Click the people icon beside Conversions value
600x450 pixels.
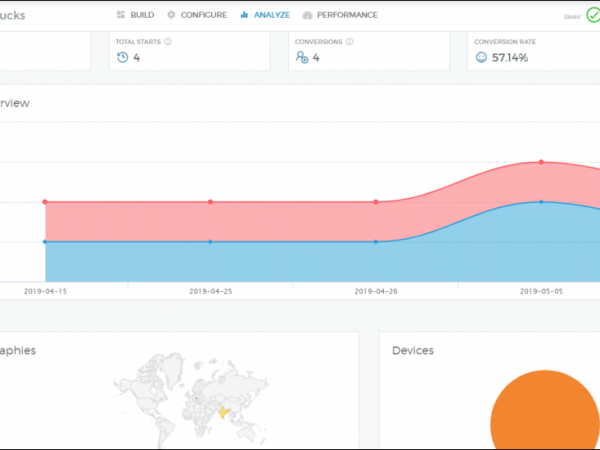pyautogui.click(x=302, y=58)
